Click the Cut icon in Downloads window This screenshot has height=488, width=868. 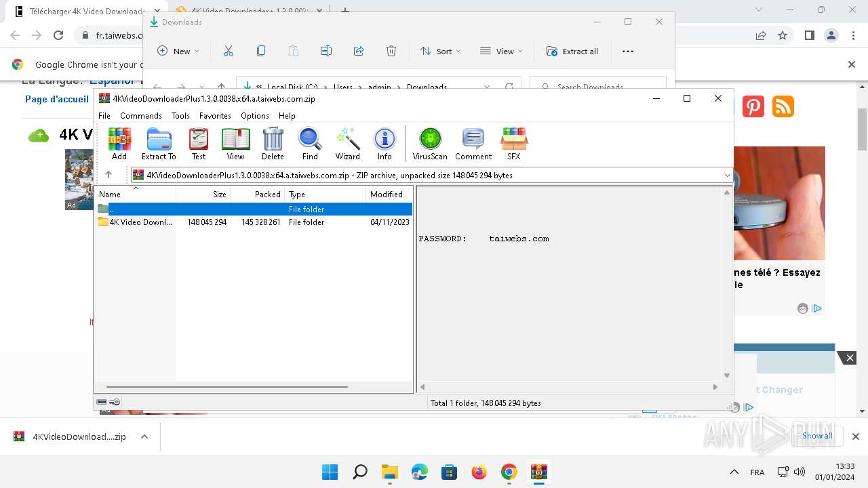pyautogui.click(x=229, y=52)
